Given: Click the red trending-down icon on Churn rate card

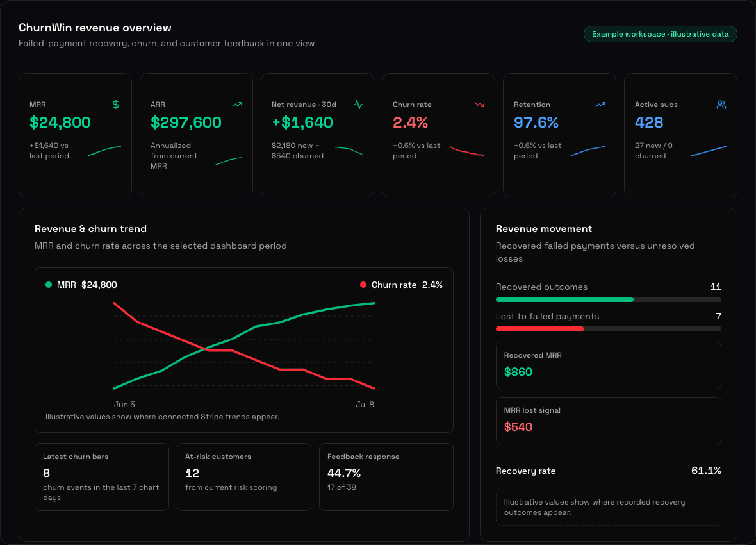Looking at the screenshot, I should [x=479, y=105].
